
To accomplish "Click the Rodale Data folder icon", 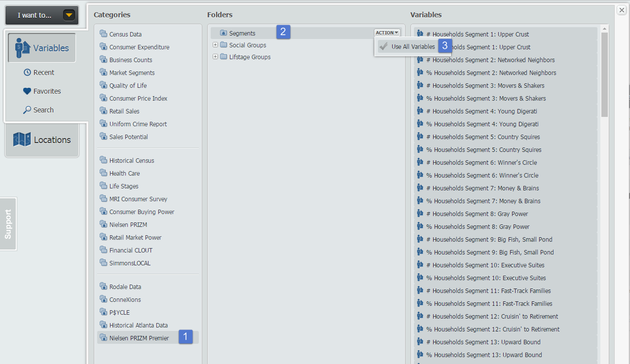I will tap(103, 286).
